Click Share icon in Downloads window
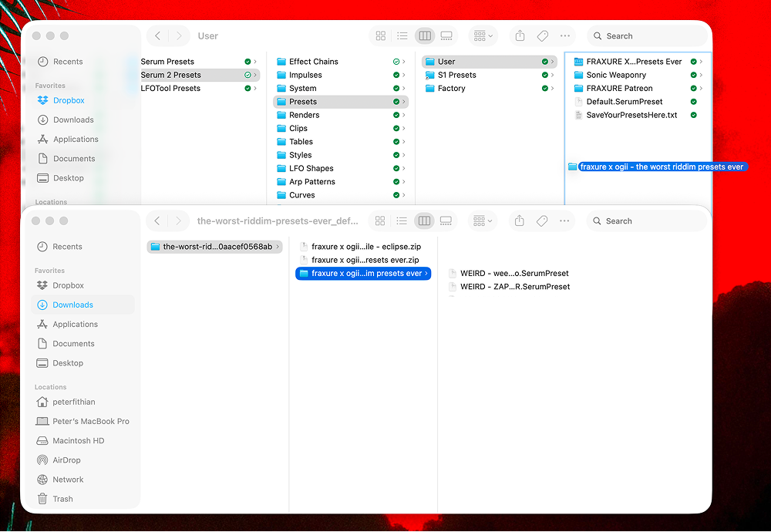Image resolution: width=771 pixels, height=532 pixels. coord(519,221)
